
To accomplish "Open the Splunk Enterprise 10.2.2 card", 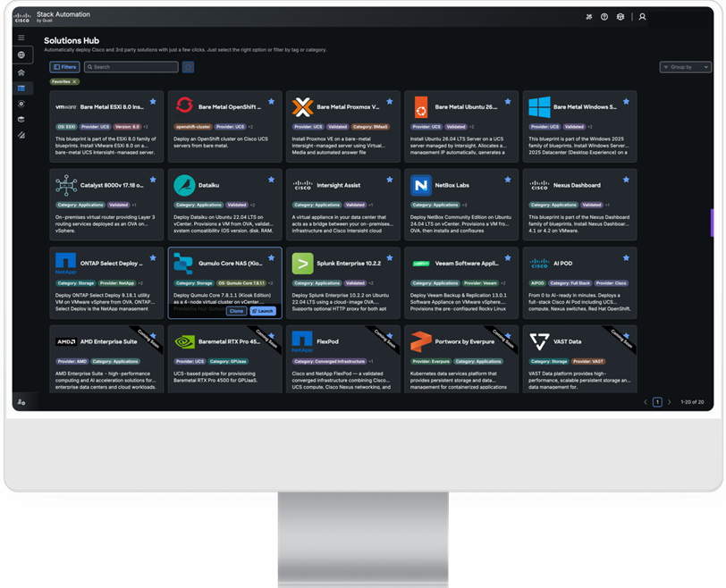I will 343,282.
